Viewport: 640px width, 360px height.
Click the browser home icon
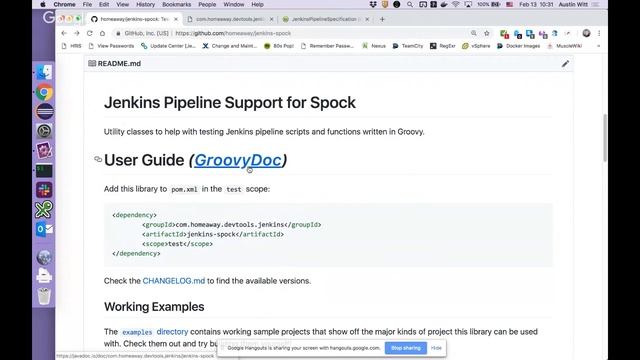(x=102, y=33)
